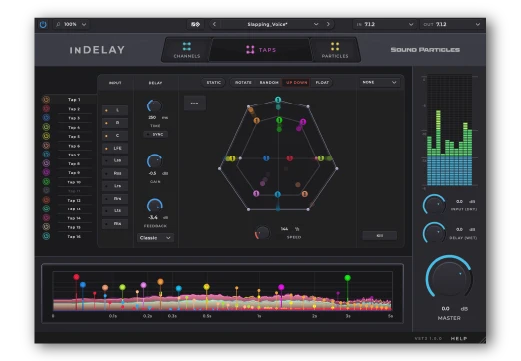Click the Tap 15 circle icon
Screen dimensions: 521x361
46,227
